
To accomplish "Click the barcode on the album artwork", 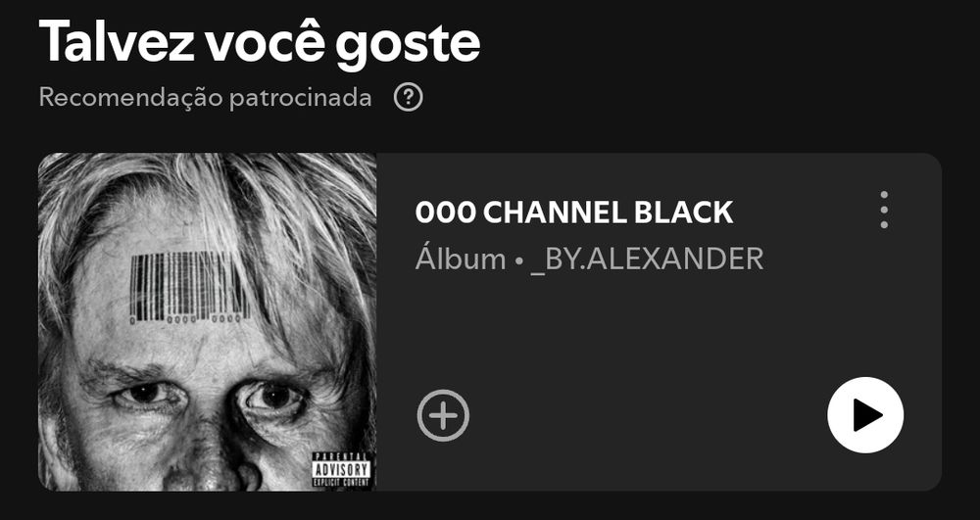I will click(187, 288).
